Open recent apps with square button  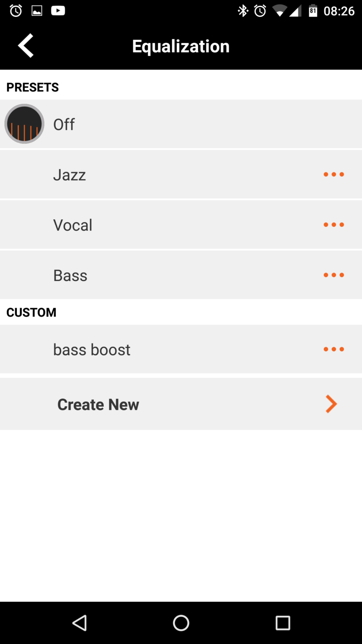(283, 623)
